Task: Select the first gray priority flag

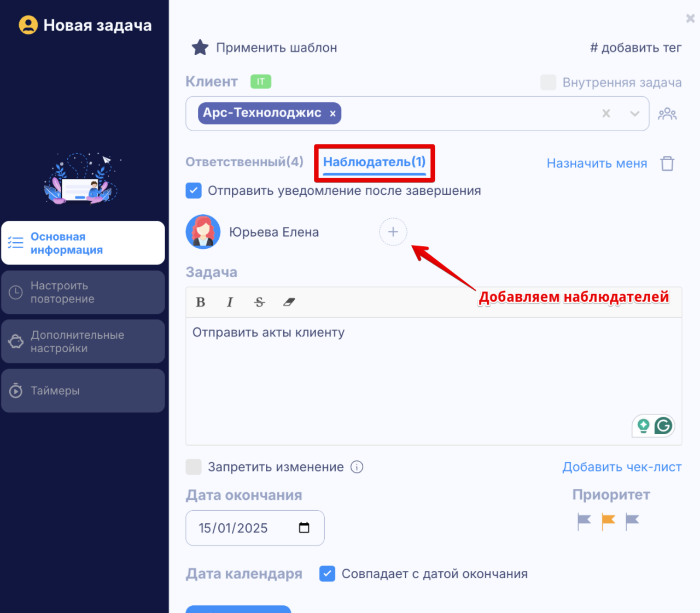Action: (x=584, y=521)
